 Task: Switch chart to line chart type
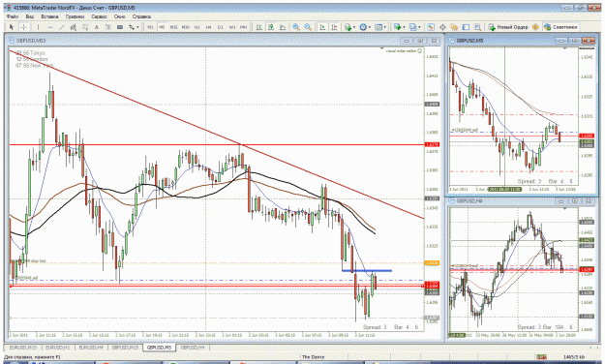pyautogui.click(x=283, y=27)
